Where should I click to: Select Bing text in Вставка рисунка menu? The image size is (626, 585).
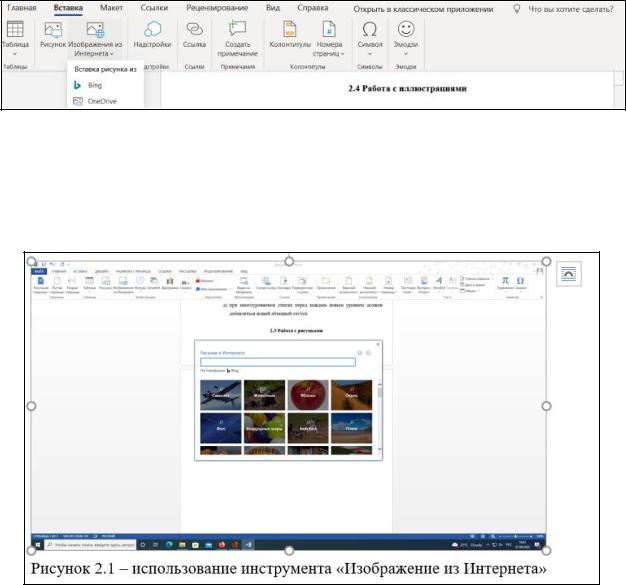tap(95, 85)
